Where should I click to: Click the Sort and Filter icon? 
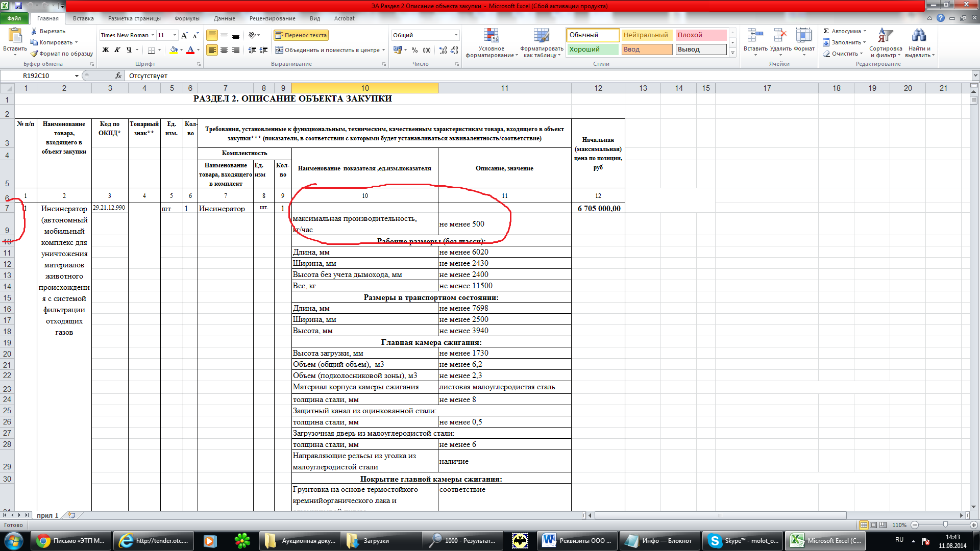coord(885,36)
